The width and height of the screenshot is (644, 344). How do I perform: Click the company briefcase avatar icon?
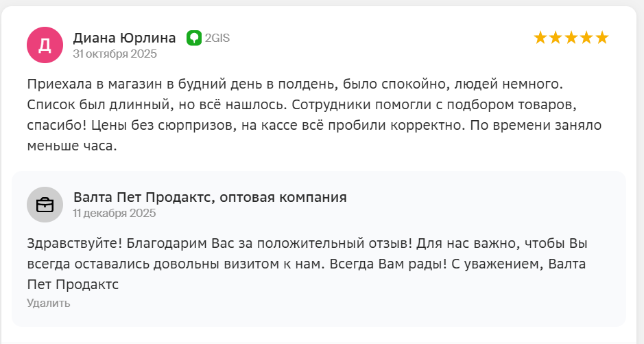(x=45, y=205)
